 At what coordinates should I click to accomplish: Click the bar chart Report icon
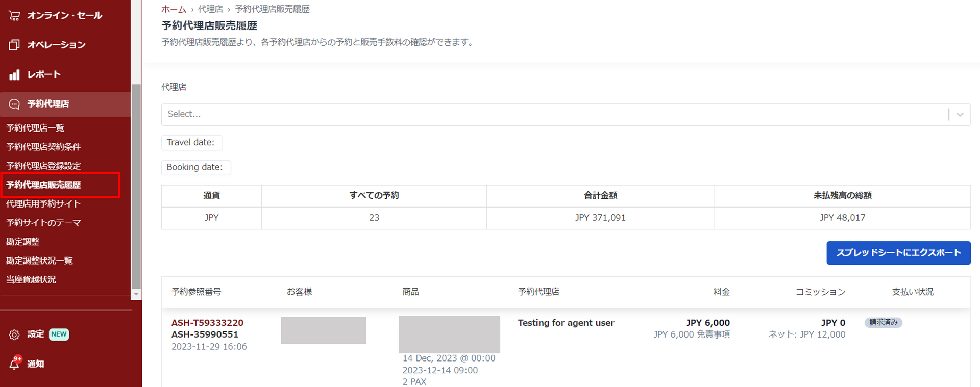point(14,74)
